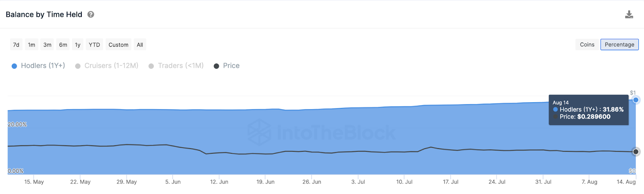Click the help question mark icon
Image resolution: width=644 pixels, height=194 pixels.
pyautogui.click(x=91, y=14)
